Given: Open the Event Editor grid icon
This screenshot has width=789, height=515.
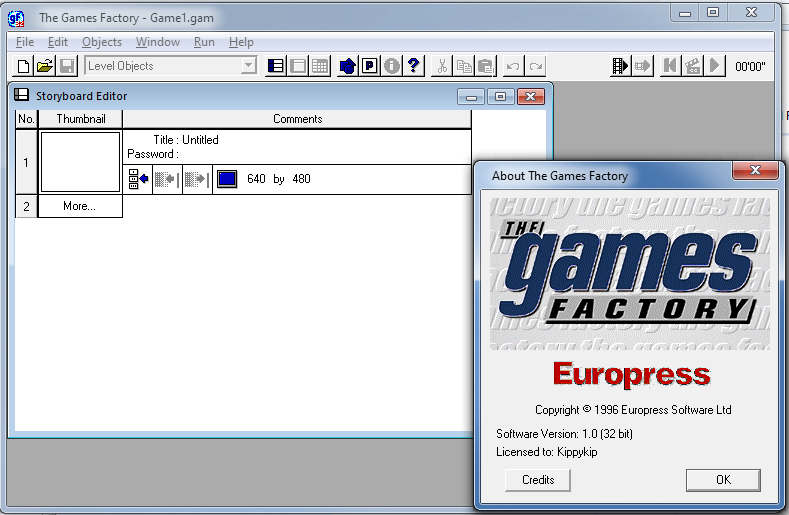Looking at the screenshot, I should tap(320, 66).
